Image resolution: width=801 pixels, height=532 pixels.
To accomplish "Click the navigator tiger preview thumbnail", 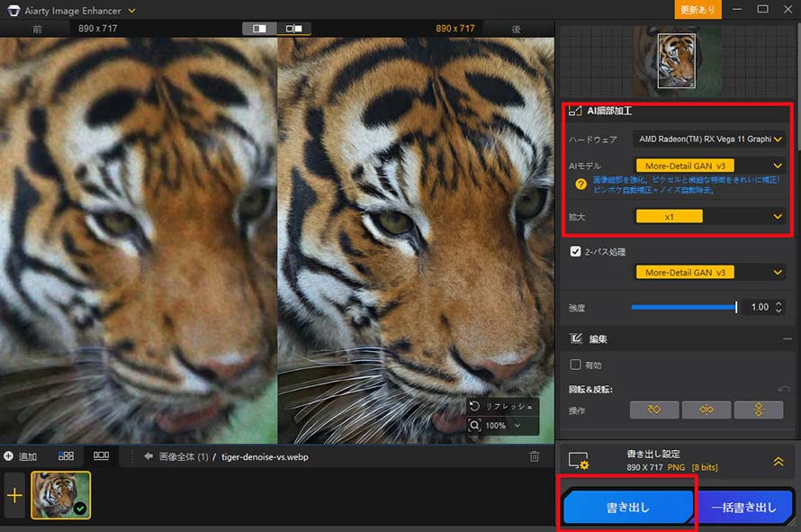I will [677, 61].
